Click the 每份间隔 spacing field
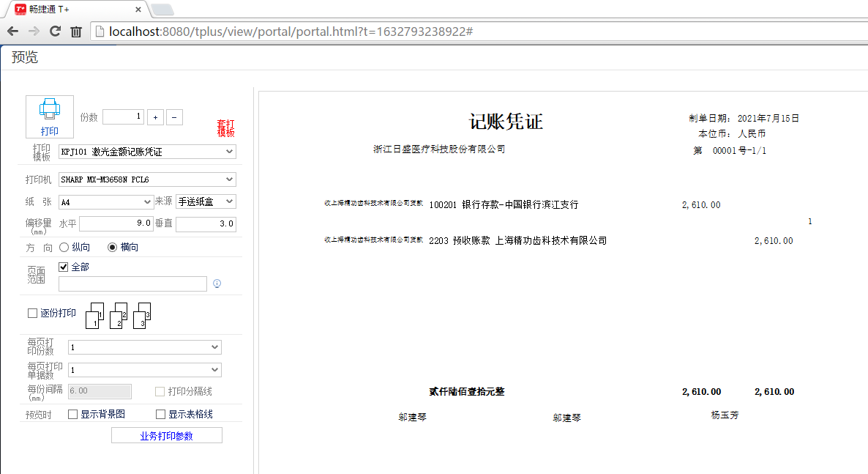This screenshot has width=868, height=474. coord(100,390)
